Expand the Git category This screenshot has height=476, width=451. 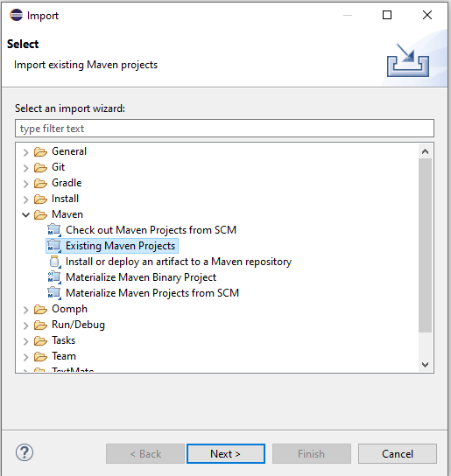[25, 168]
